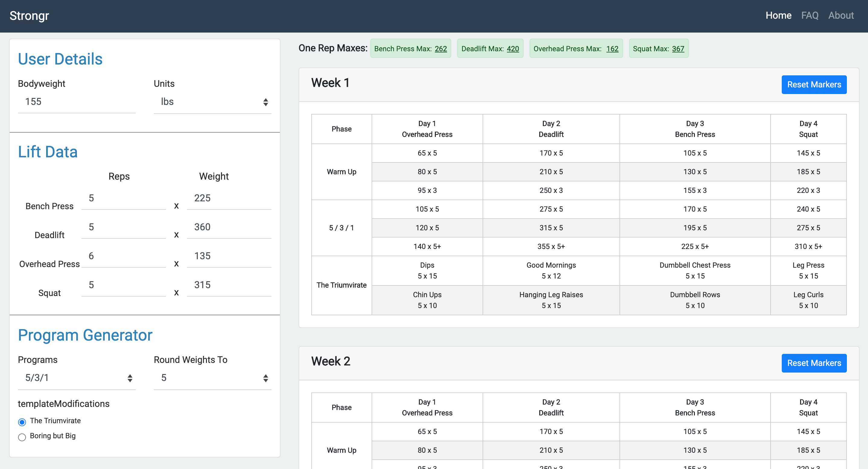
Task: Mark Week 2 warm up 210 x 5 cell
Action: click(x=551, y=450)
